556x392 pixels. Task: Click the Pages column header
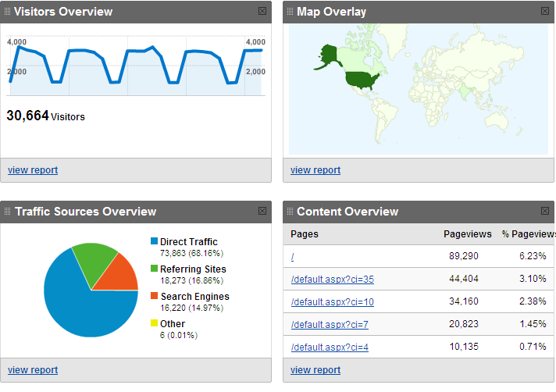[x=305, y=234]
